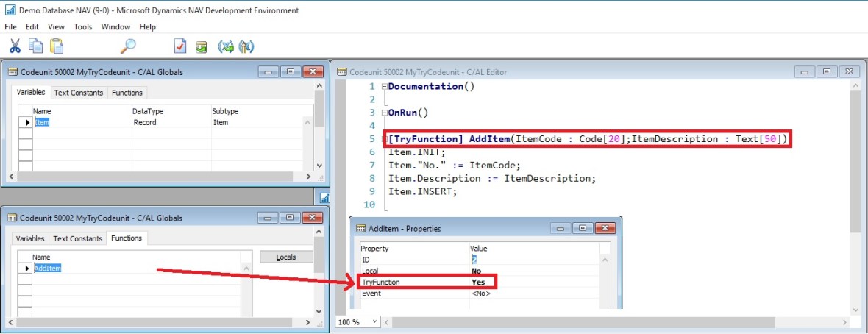
Task: Click the Event property value <No>
Action: point(480,294)
